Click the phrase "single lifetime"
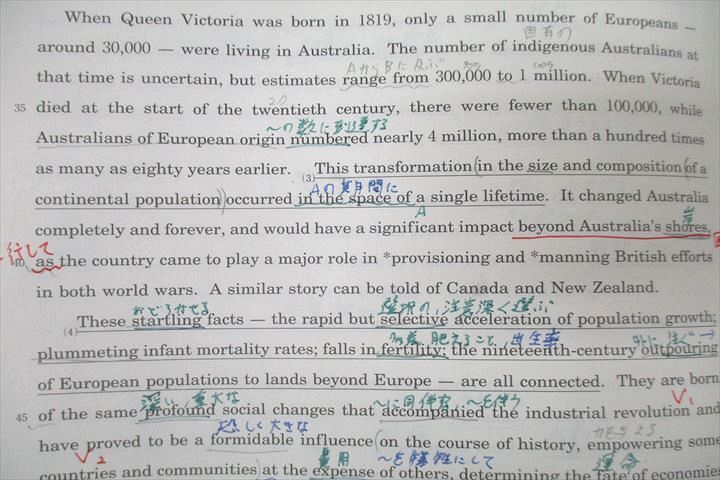Screen dimensions: 720x480 (x=487, y=197)
